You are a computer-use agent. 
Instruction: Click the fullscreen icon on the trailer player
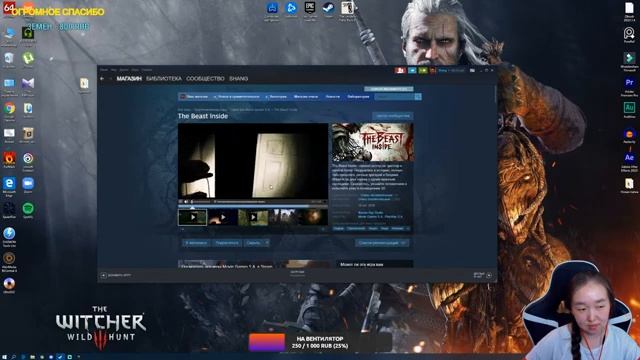(325, 202)
